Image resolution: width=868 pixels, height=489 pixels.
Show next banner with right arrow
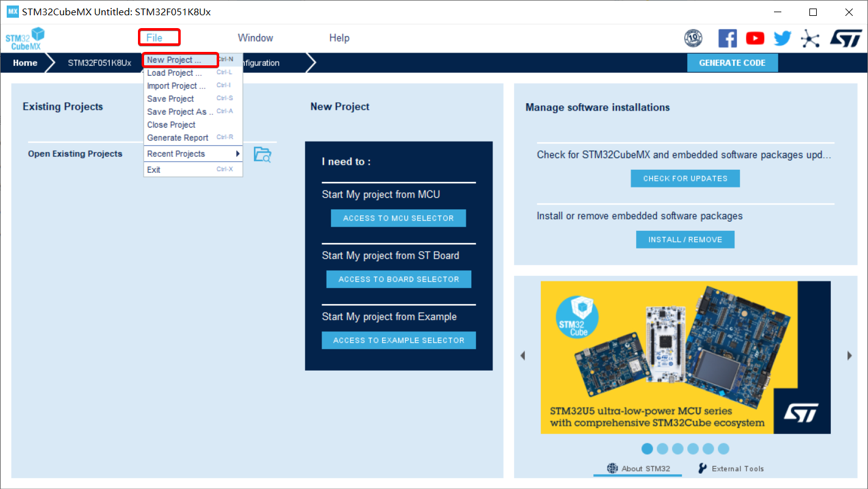849,355
